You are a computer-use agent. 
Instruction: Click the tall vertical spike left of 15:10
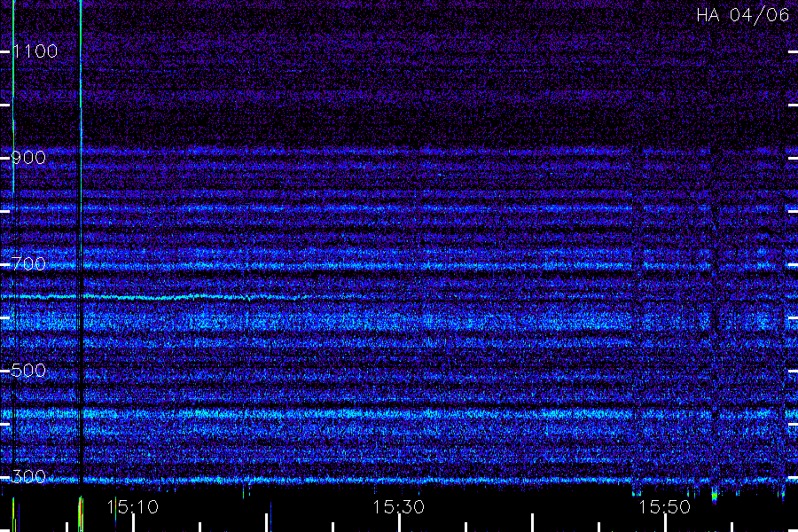pyautogui.click(x=81, y=245)
